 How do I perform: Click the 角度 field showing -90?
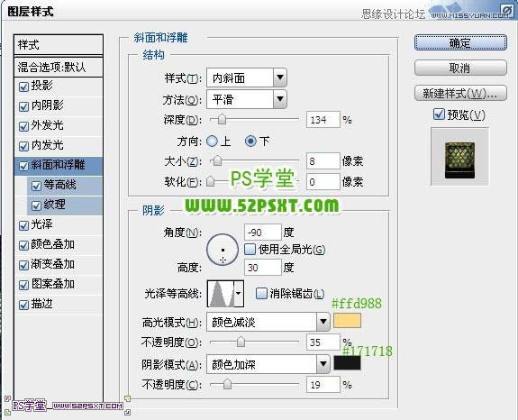(263, 233)
